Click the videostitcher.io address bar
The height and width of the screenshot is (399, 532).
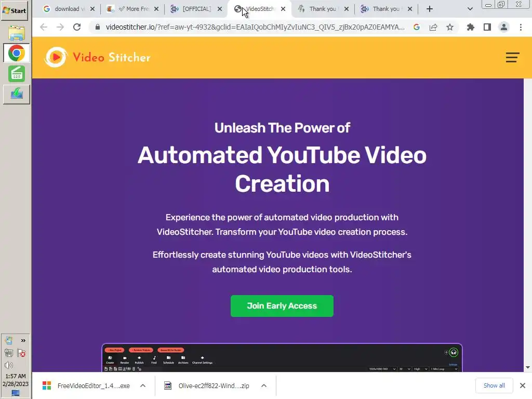(255, 27)
